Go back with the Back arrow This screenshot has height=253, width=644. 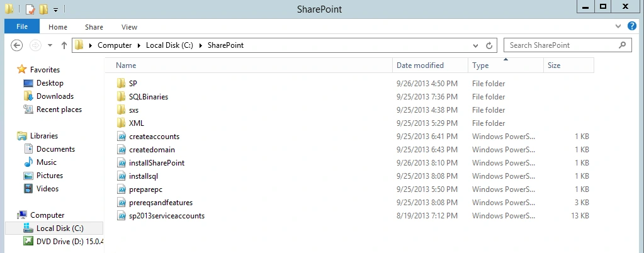[x=16, y=45]
